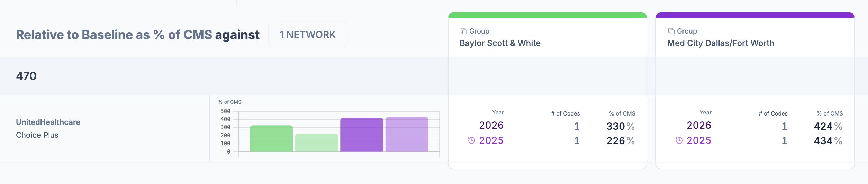Click the history clock icon beside Baylor 2025
Image resolution: width=868 pixels, height=184 pixels.
pyautogui.click(x=472, y=140)
